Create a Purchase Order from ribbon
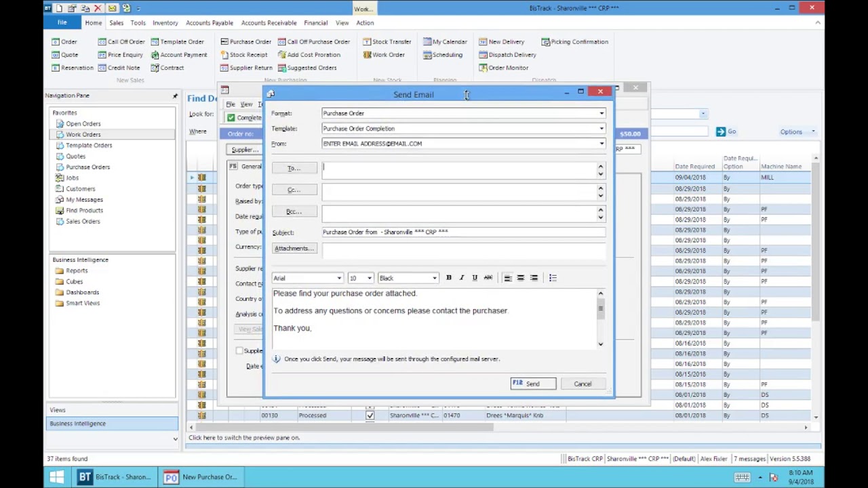This screenshot has height=488, width=868. [245, 42]
